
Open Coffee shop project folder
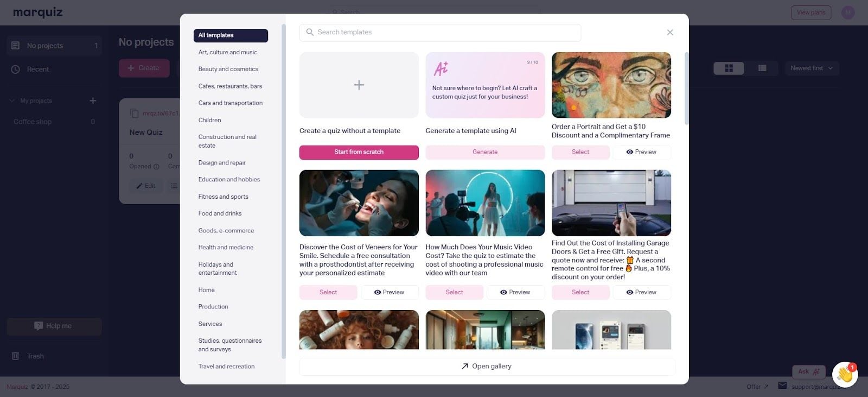54,122
